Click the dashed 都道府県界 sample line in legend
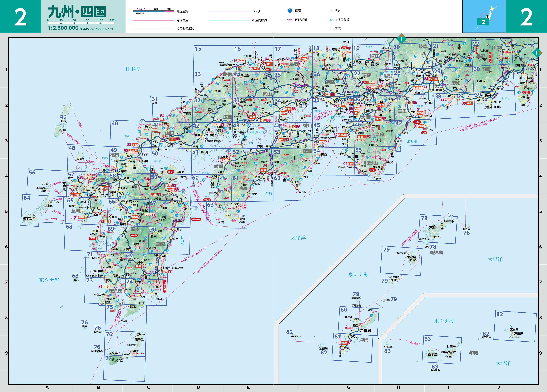The image size is (547, 392). (x=230, y=20)
